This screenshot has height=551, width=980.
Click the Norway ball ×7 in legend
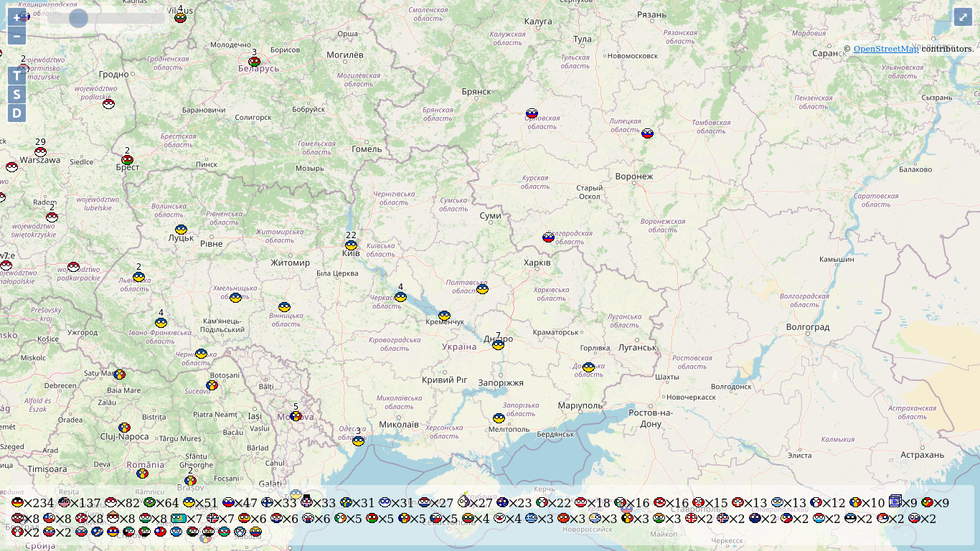(x=212, y=519)
